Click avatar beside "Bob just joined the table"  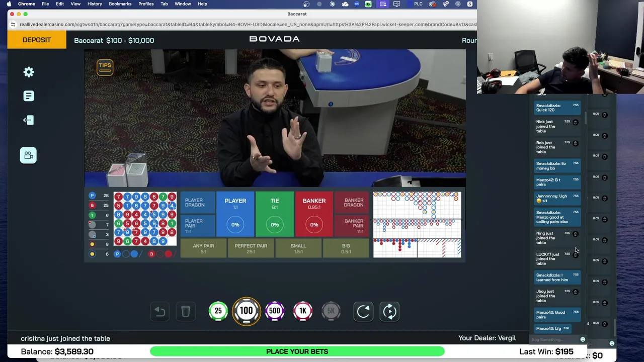click(x=576, y=143)
